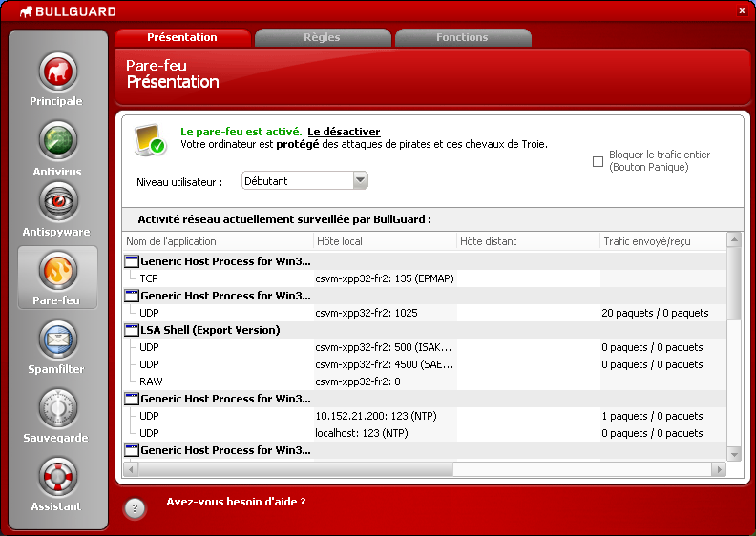Click the vertical scrollbar down arrow
756x536 pixels.
734,455
